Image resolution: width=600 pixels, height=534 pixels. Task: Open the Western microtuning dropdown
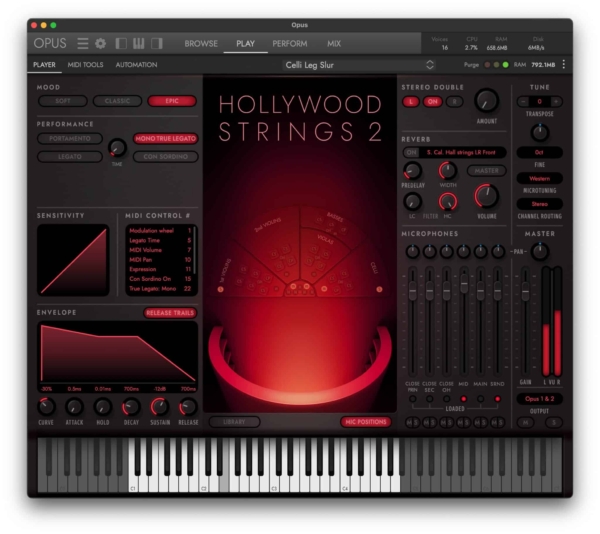(x=540, y=178)
